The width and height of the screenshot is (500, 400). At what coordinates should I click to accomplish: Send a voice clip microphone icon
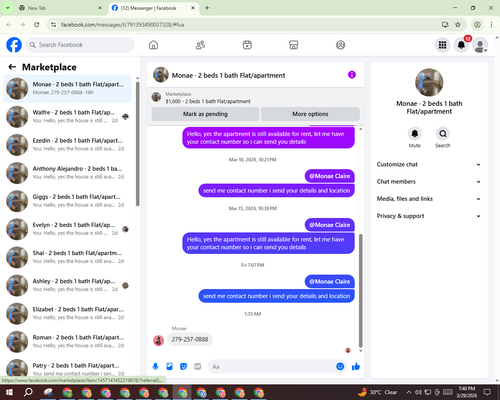coord(155,367)
